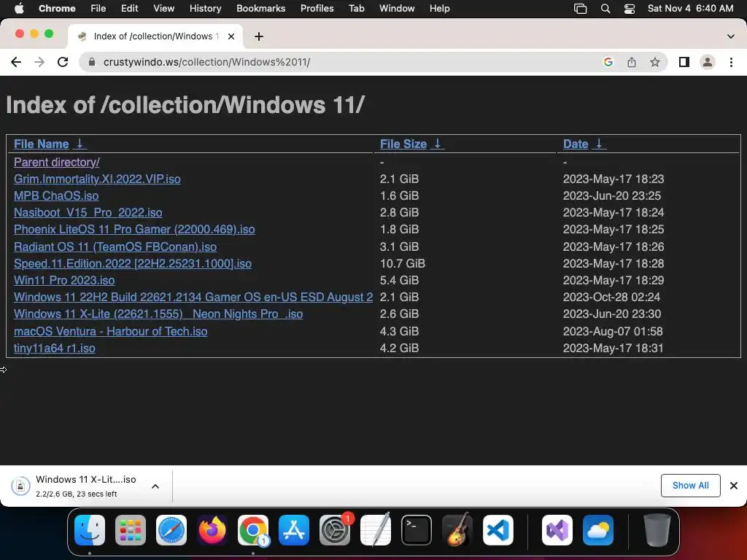This screenshot has width=747, height=560.
Task: Toggle the Chrome side panel
Action: tap(684, 62)
